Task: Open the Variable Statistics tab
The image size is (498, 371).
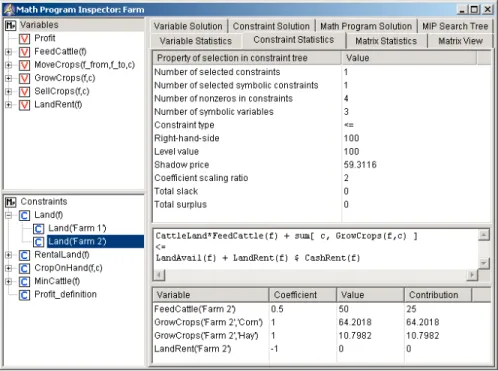Action: pos(196,41)
